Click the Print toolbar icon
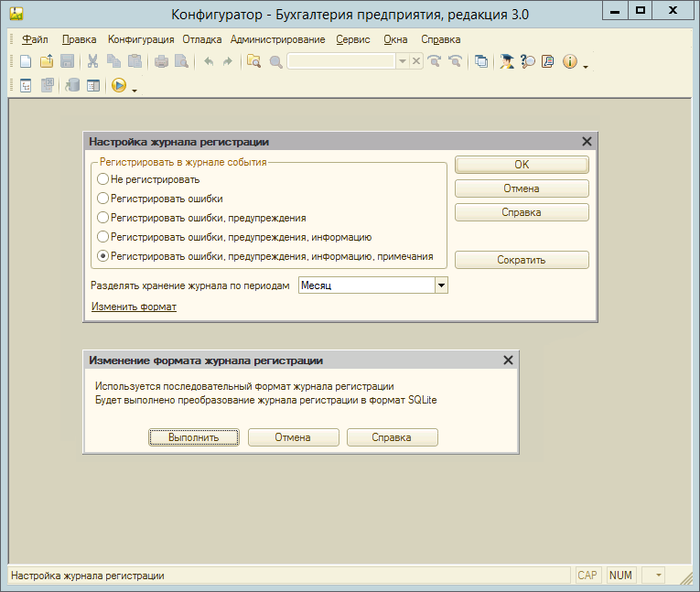 point(161,61)
